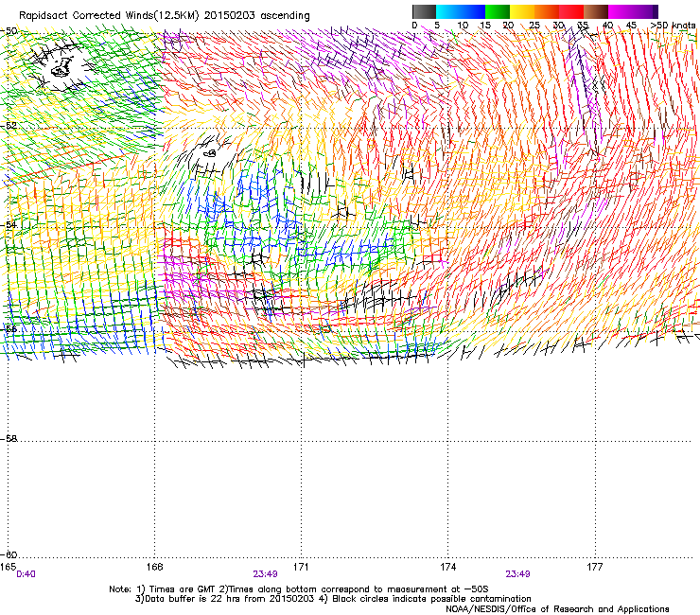The width and height of the screenshot is (700, 615).
Task: Click the -60 latitude axis label
Action: coord(9,554)
